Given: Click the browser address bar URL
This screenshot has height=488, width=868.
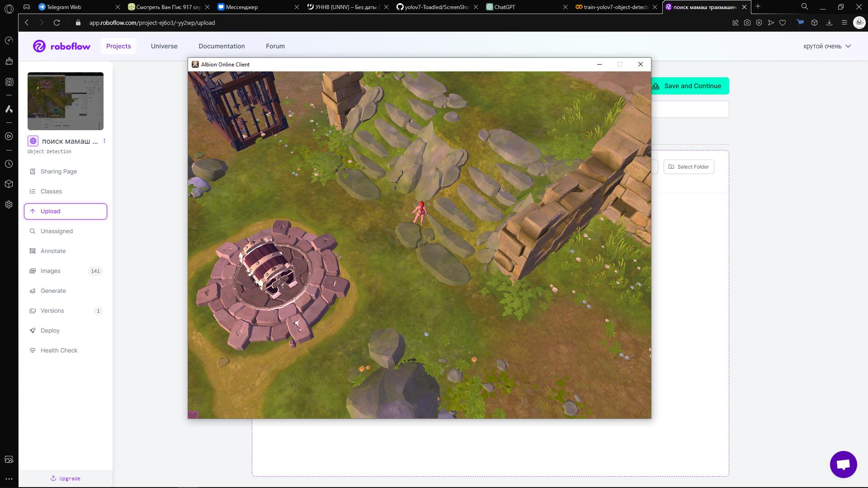Looking at the screenshot, I should (152, 23).
